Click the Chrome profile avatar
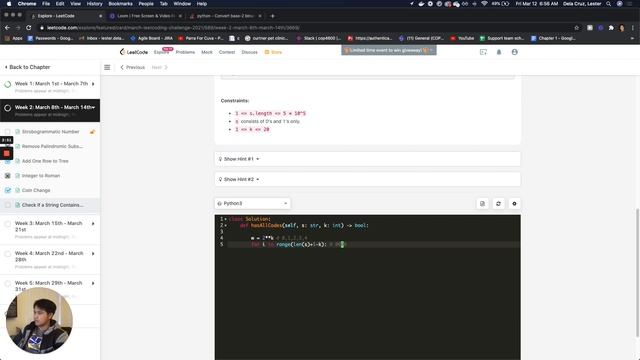The image size is (640, 360). coord(622,28)
